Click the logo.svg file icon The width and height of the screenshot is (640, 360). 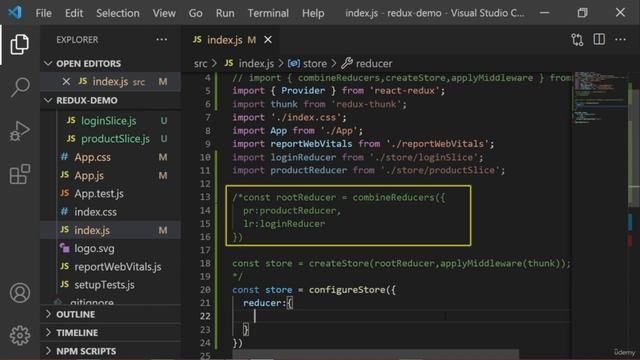coord(64,248)
